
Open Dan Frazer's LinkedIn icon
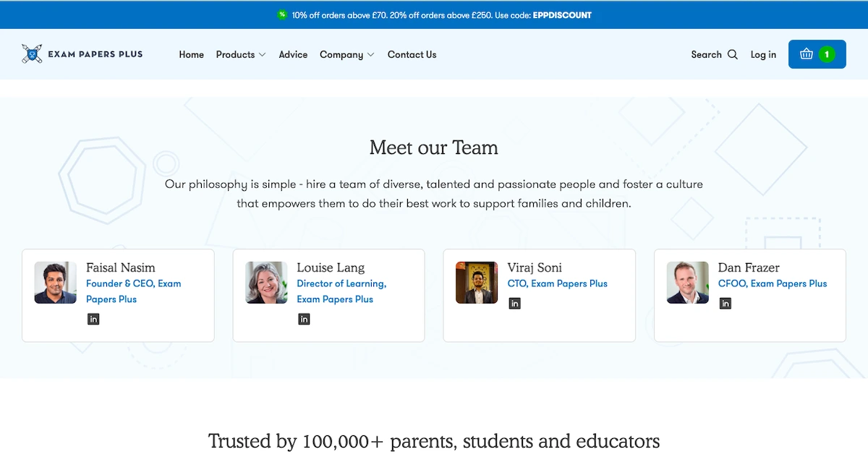(725, 304)
